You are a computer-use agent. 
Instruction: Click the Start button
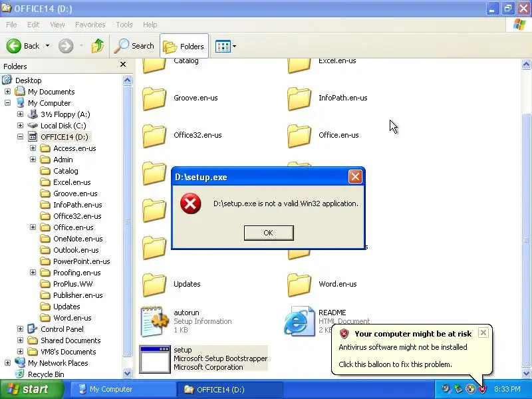pyautogui.click(x=32, y=389)
